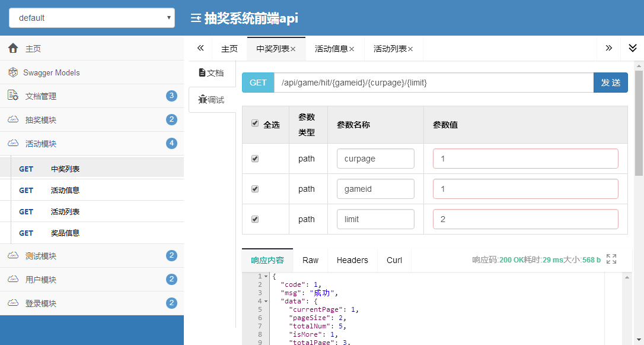Click the gameid parameter value field

click(x=525, y=189)
